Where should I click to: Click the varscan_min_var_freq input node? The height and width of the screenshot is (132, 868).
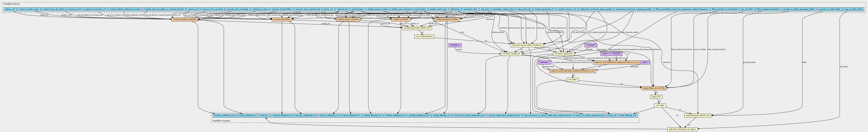(x=212, y=9)
